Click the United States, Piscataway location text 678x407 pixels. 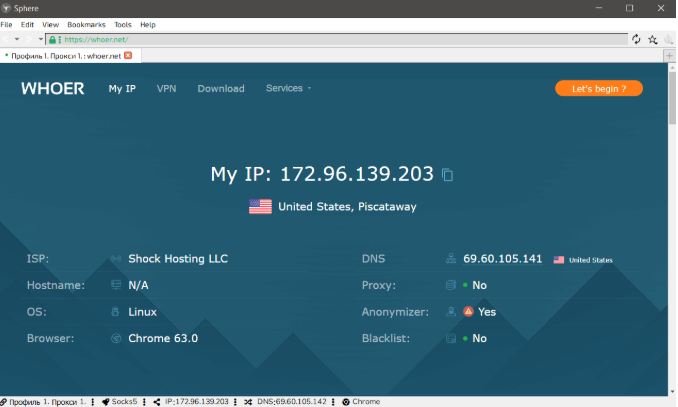tap(347, 207)
